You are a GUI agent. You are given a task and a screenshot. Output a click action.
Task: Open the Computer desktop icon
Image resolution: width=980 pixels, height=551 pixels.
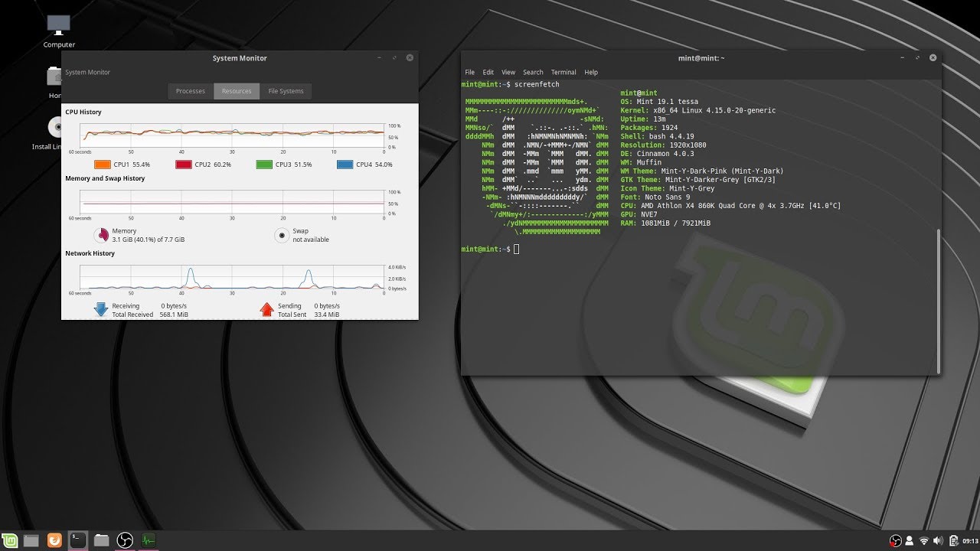coord(59,31)
